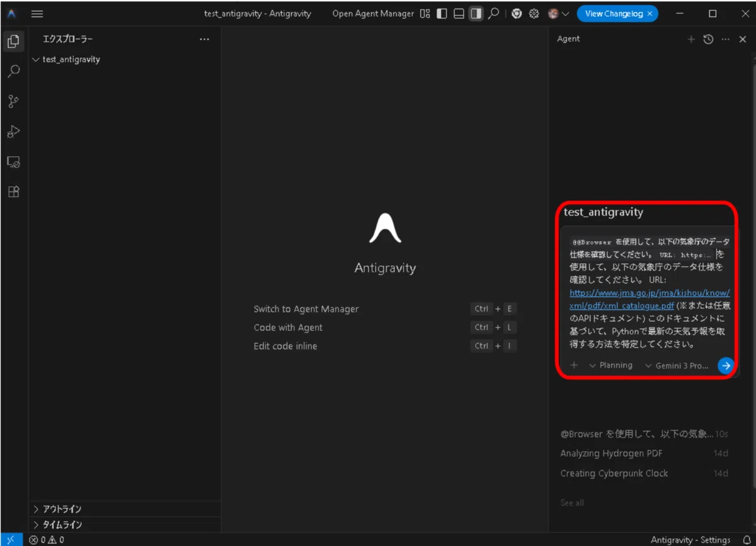756x546 pixels.
Task: Click the Open Agent Manager button
Action: [374, 13]
